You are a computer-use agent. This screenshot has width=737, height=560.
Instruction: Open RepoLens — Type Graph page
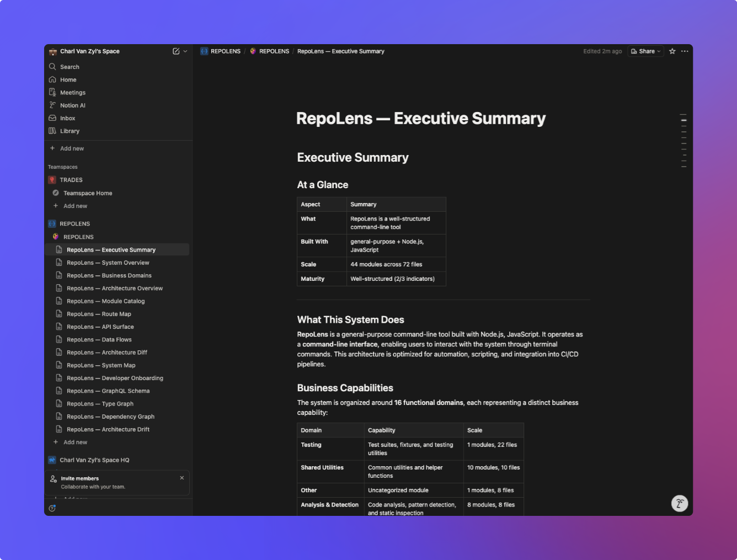pos(118,404)
